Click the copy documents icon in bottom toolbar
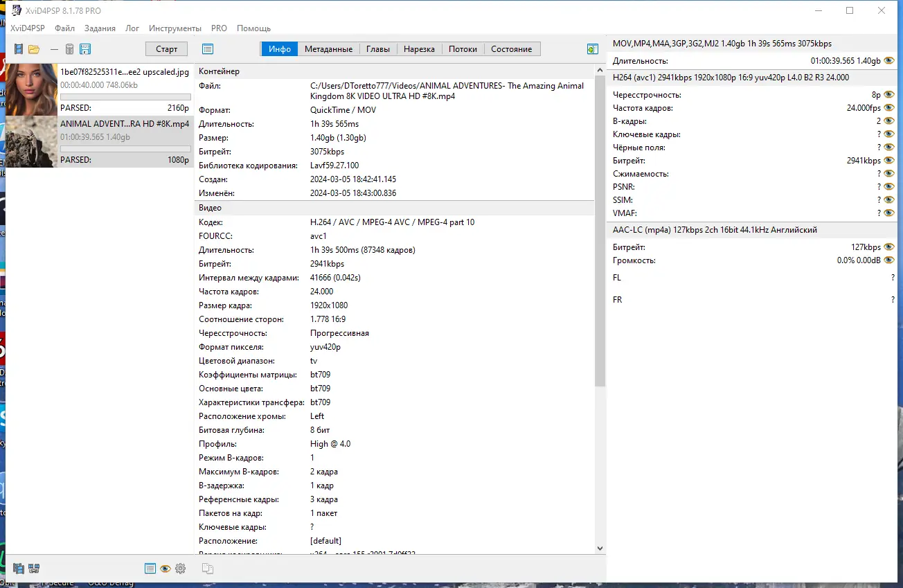903x588 pixels. pos(207,569)
